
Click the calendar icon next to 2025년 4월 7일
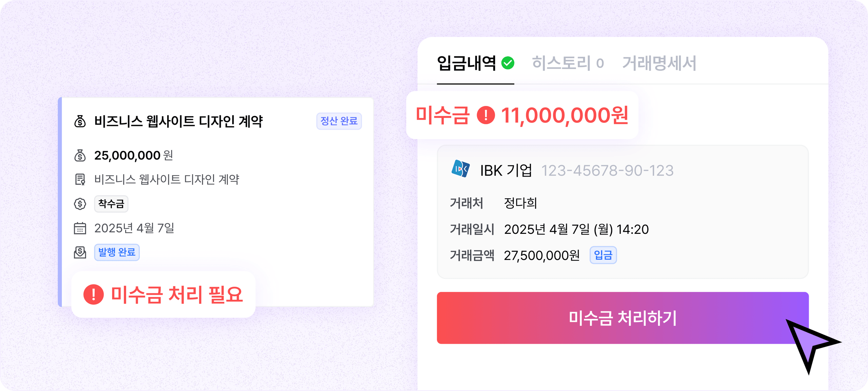point(80,228)
